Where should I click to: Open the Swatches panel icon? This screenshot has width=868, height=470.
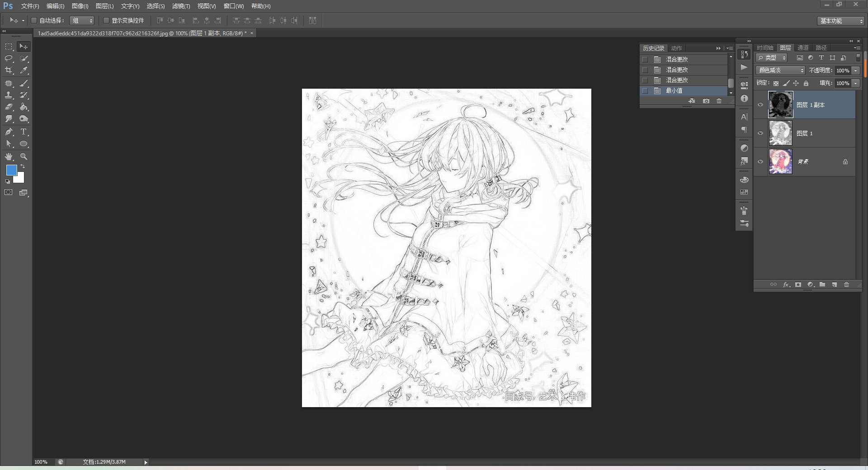coord(744,192)
